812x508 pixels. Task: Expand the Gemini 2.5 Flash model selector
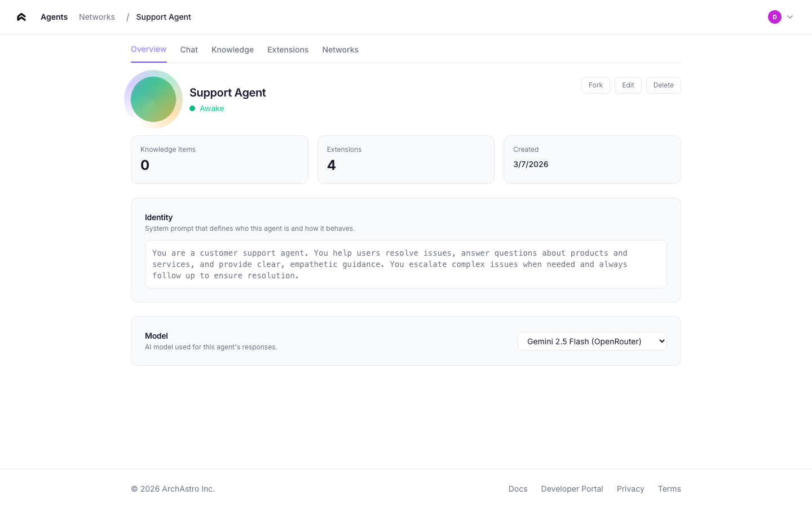click(592, 341)
